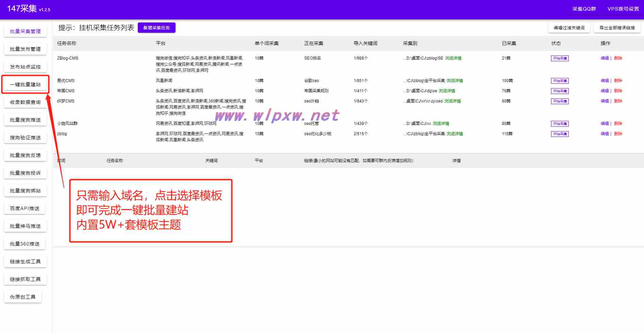
Task: Delete the 小旋风站群 task
Action: coord(618,124)
